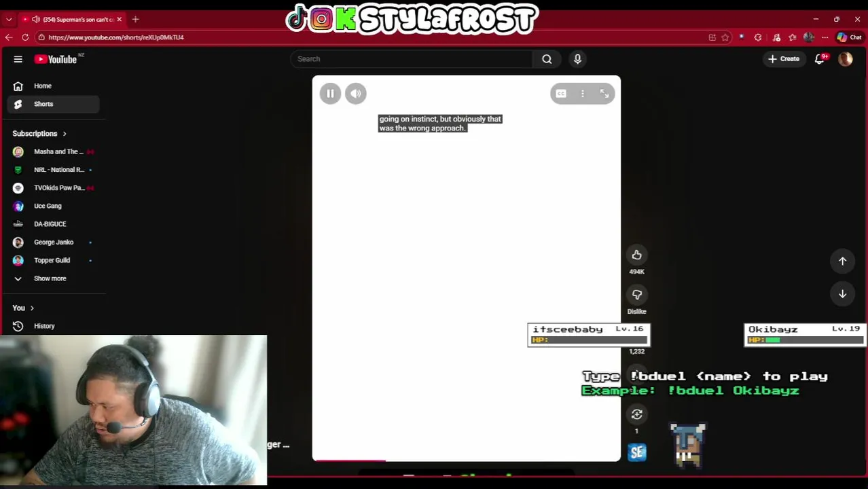Open the Masha and The Bear subscription
Image resolution: width=868 pixels, height=489 pixels.
tap(54, 151)
